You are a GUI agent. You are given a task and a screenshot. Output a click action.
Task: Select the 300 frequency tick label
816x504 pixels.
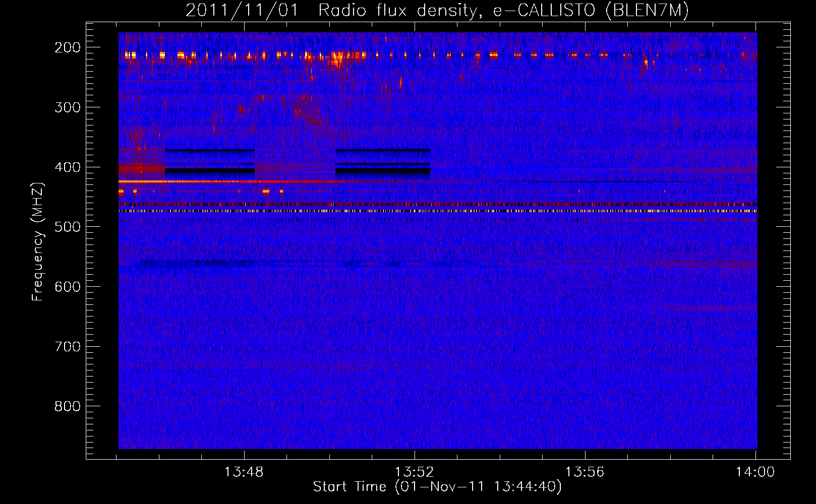pyautogui.click(x=68, y=107)
